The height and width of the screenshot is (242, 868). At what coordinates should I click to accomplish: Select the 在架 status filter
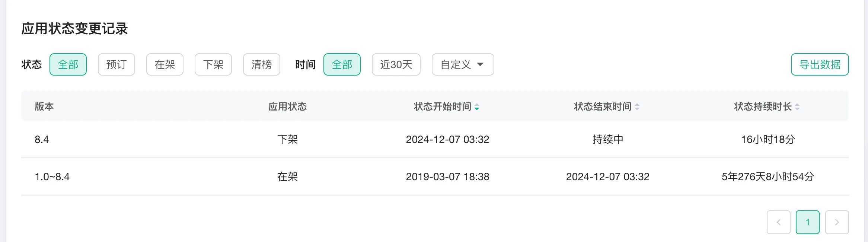165,64
